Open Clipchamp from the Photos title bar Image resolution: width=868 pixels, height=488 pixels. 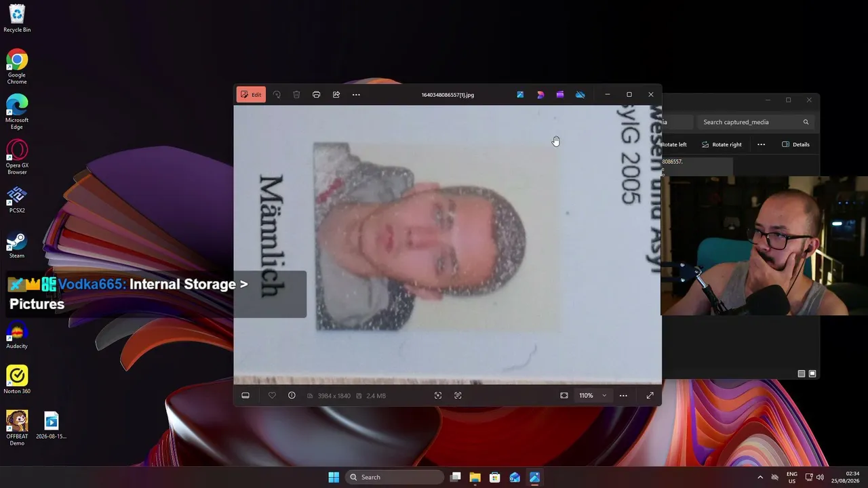click(x=560, y=95)
